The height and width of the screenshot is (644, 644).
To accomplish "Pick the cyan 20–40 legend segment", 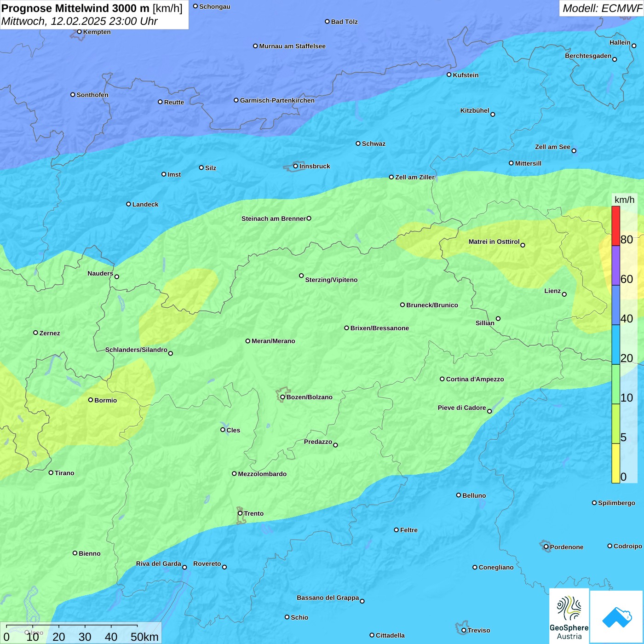I will point(615,345).
